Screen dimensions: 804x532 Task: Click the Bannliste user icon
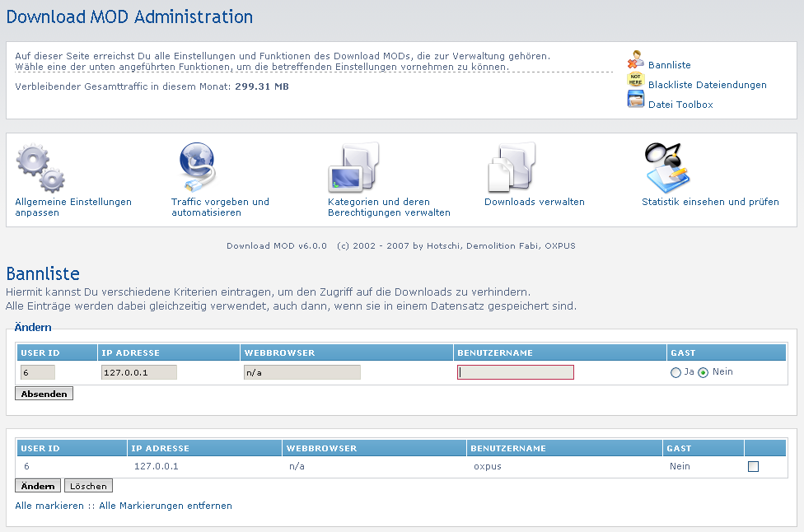635,60
